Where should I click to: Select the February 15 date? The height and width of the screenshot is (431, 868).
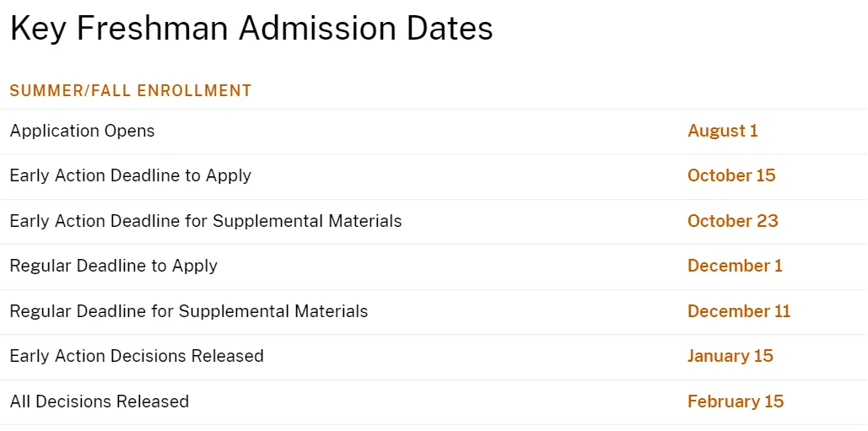(736, 401)
